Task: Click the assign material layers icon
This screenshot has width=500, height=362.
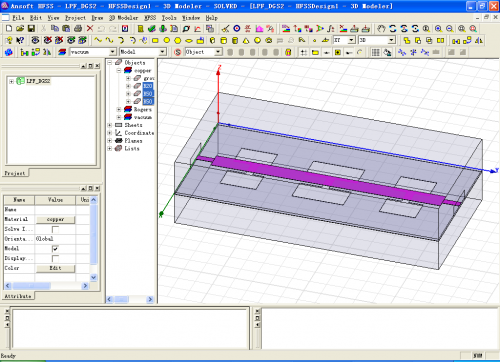Action: pyautogui.click(x=62, y=52)
